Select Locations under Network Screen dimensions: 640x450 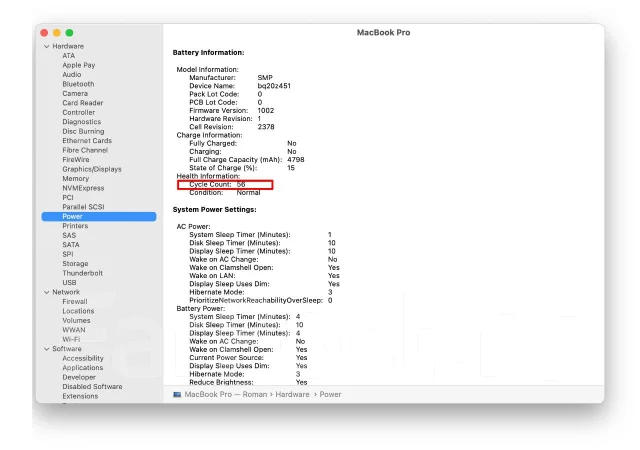tap(78, 311)
